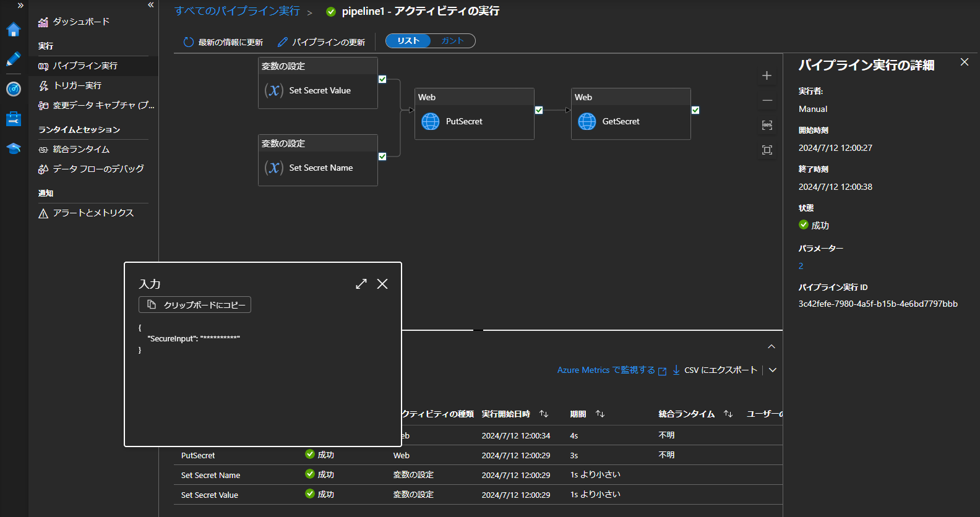Click the 4s duration cell

574,436
